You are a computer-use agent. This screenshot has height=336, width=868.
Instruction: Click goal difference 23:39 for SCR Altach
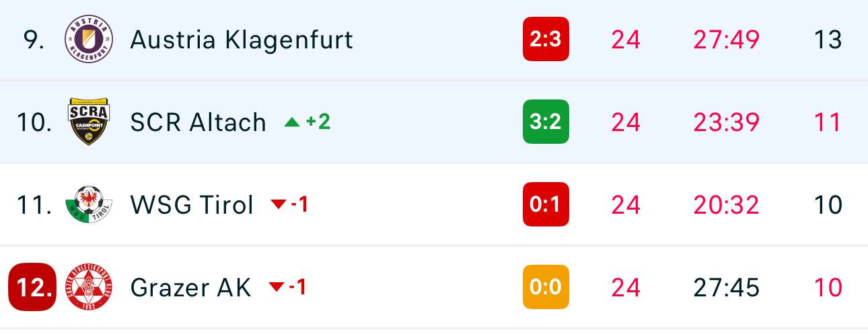point(726,122)
